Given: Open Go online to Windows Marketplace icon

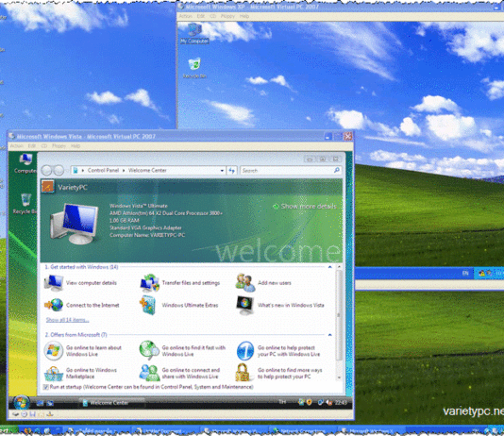Looking at the screenshot, I should (54, 373).
